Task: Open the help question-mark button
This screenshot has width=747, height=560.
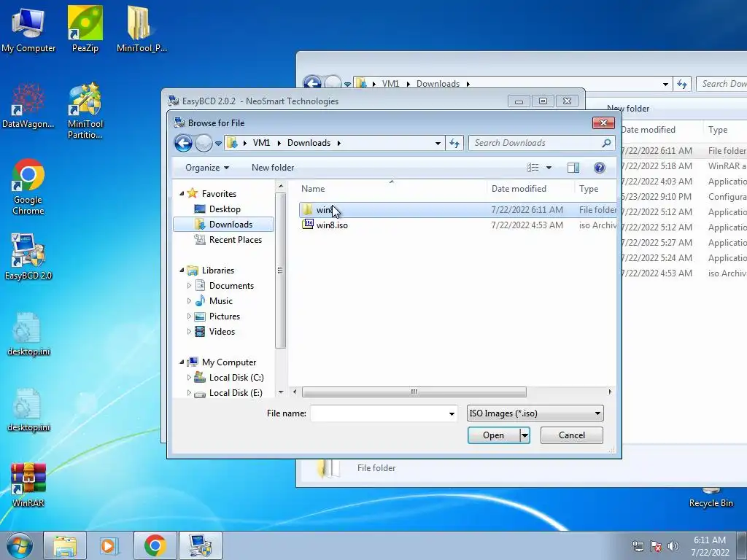Action: pyautogui.click(x=600, y=168)
